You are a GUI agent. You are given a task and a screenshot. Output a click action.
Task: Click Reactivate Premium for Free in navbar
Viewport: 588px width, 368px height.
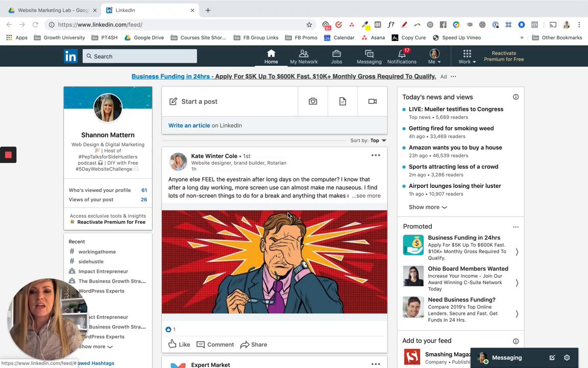point(504,56)
